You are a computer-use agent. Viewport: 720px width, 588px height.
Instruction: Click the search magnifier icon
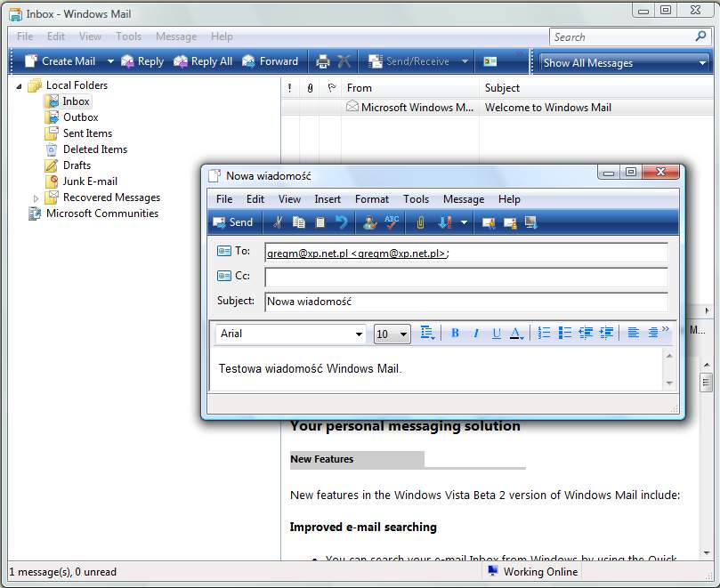[700, 36]
